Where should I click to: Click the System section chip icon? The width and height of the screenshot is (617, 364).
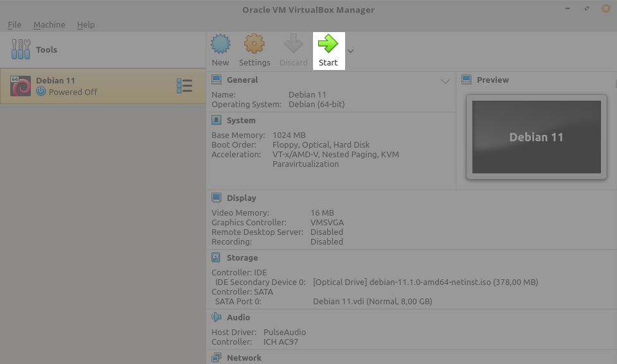pyautogui.click(x=217, y=120)
